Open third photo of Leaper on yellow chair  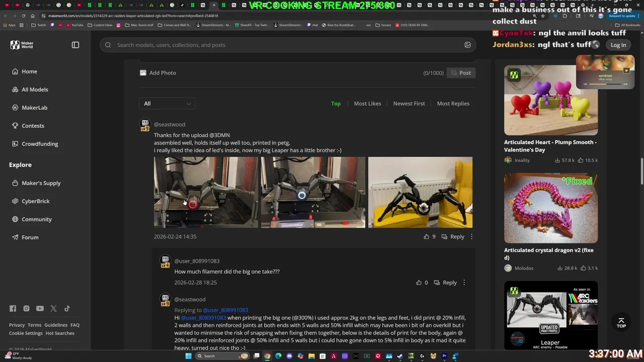tap(420, 192)
